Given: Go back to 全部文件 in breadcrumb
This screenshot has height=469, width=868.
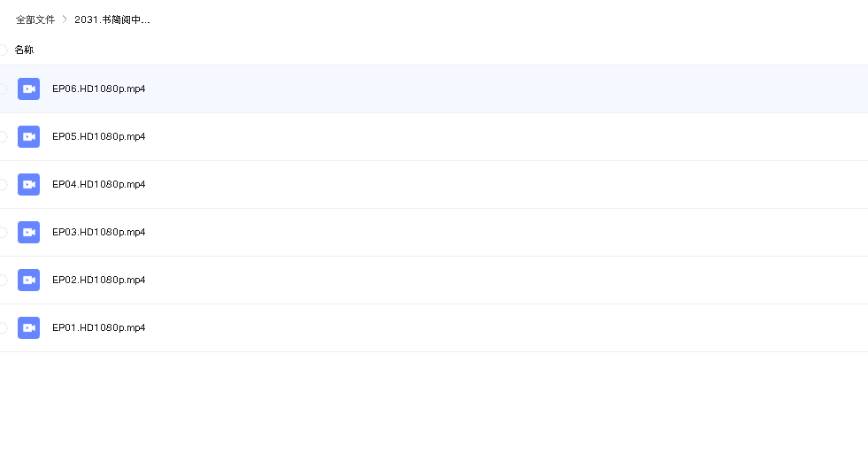Looking at the screenshot, I should click(35, 19).
